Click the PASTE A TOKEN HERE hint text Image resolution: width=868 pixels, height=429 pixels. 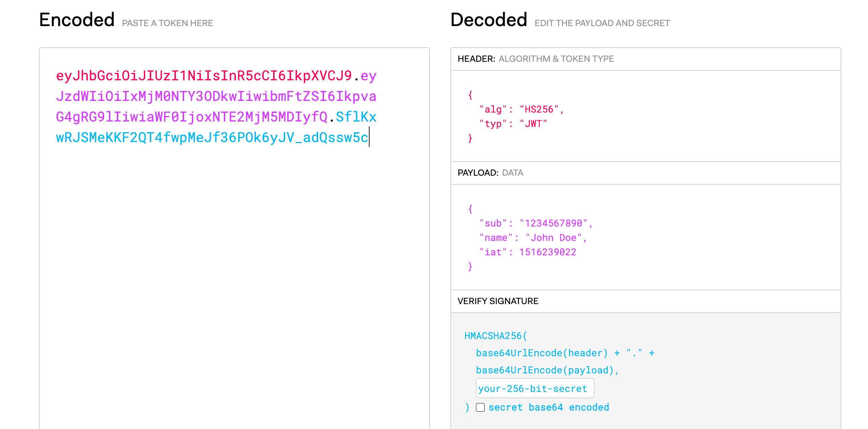167,23
